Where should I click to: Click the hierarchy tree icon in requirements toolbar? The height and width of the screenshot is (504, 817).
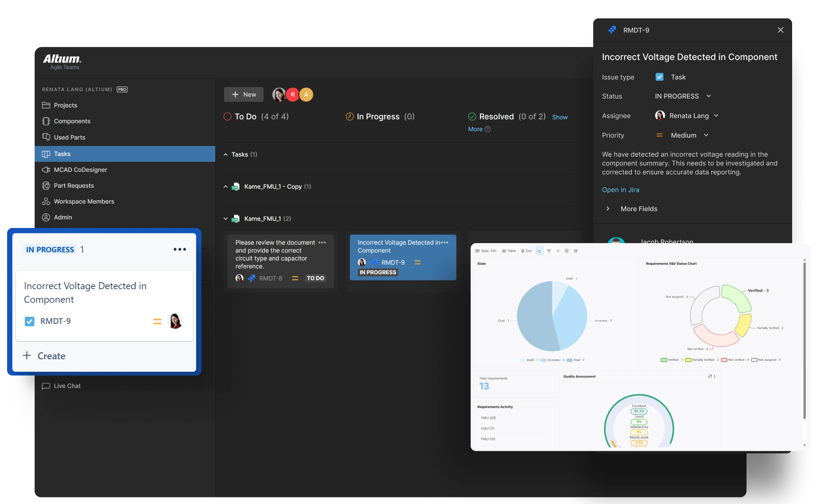(549, 251)
